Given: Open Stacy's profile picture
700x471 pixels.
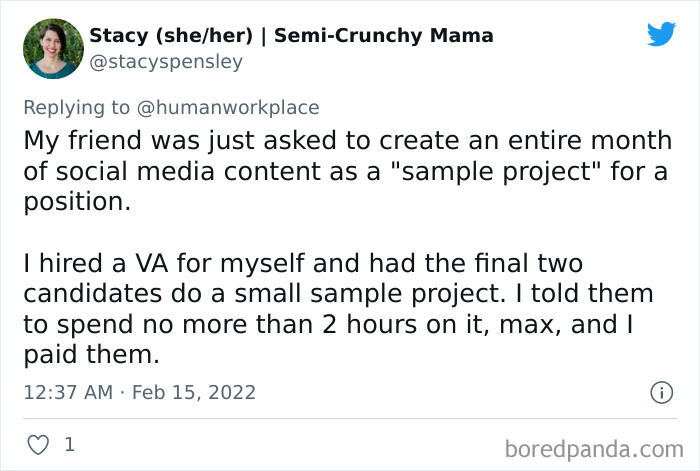Looking at the screenshot, I should pyautogui.click(x=52, y=48).
